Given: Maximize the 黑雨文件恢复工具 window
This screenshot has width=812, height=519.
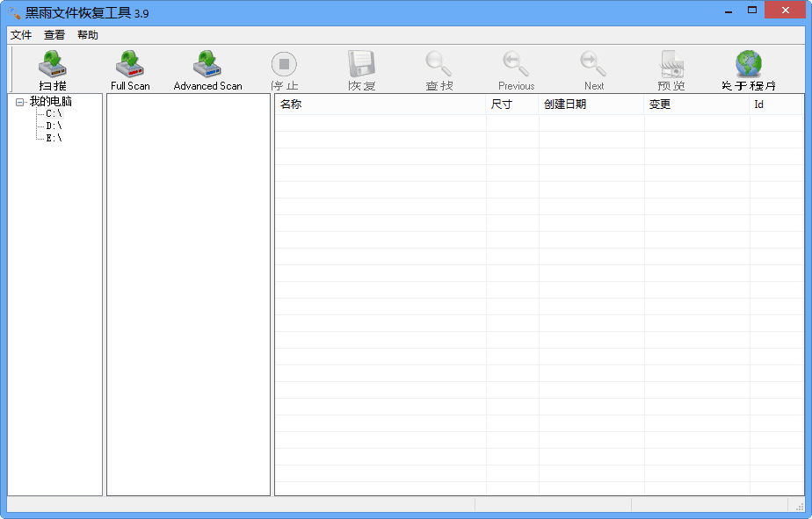Looking at the screenshot, I should tap(752, 11).
